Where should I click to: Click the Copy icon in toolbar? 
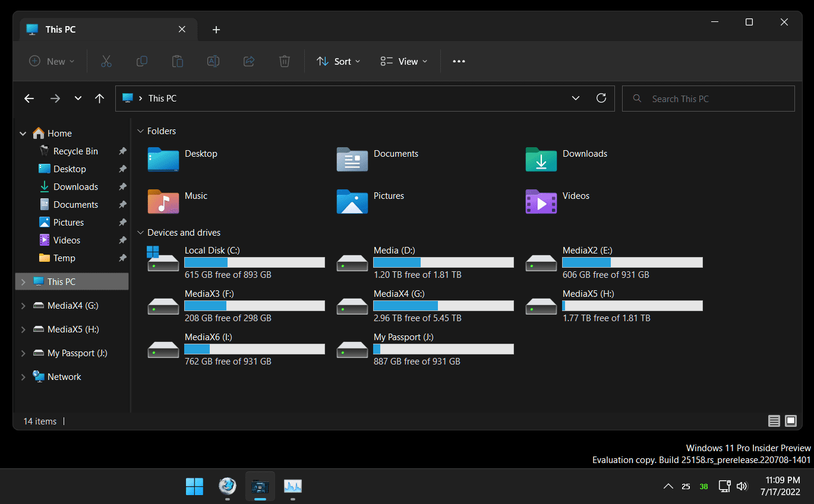(x=142, y=61)
